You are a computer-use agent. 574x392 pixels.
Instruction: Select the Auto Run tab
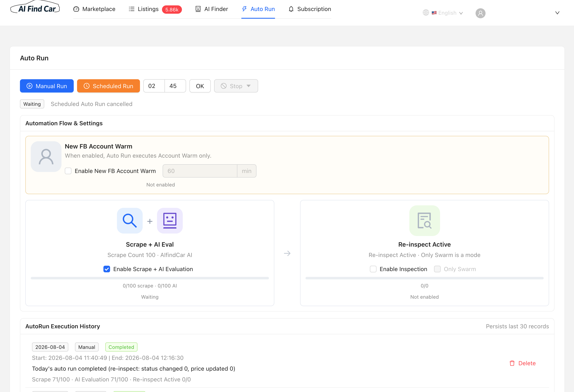258,9
